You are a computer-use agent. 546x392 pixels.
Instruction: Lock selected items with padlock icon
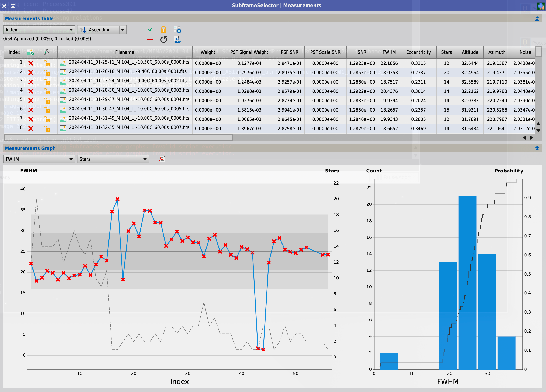click(x=163, y=29)
